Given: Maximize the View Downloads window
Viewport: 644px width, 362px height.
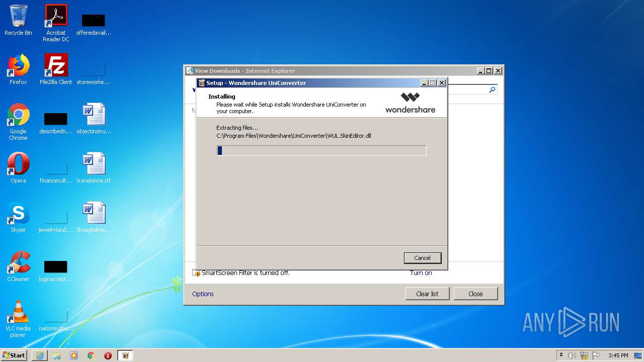Looking at the screenshot, I should 489,71.
